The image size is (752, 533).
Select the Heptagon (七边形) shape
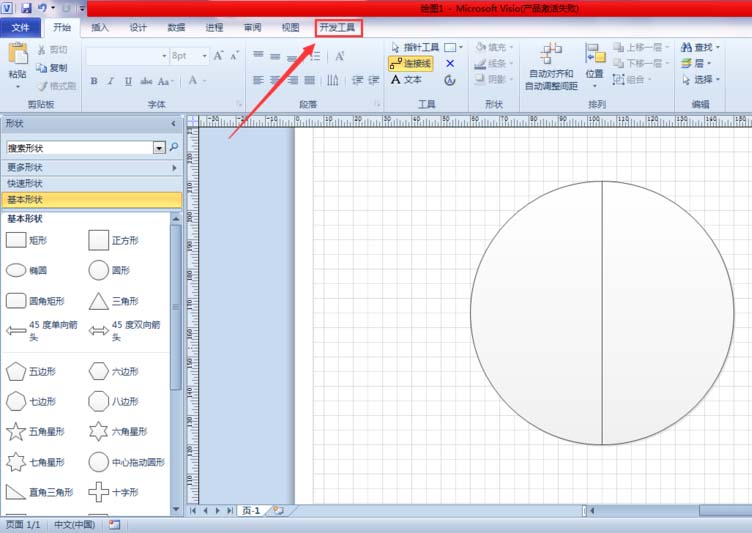(x=31, y=402)
